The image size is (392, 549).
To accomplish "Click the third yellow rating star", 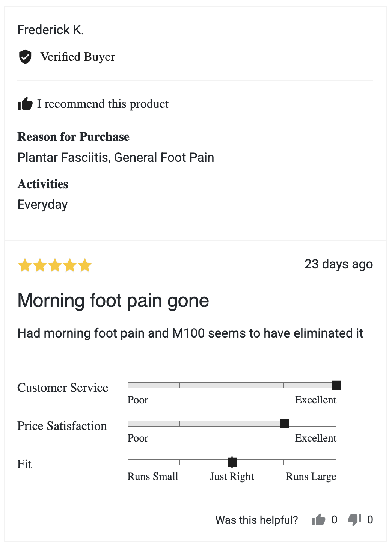I will pyautogui.click(x=55, y=265).
